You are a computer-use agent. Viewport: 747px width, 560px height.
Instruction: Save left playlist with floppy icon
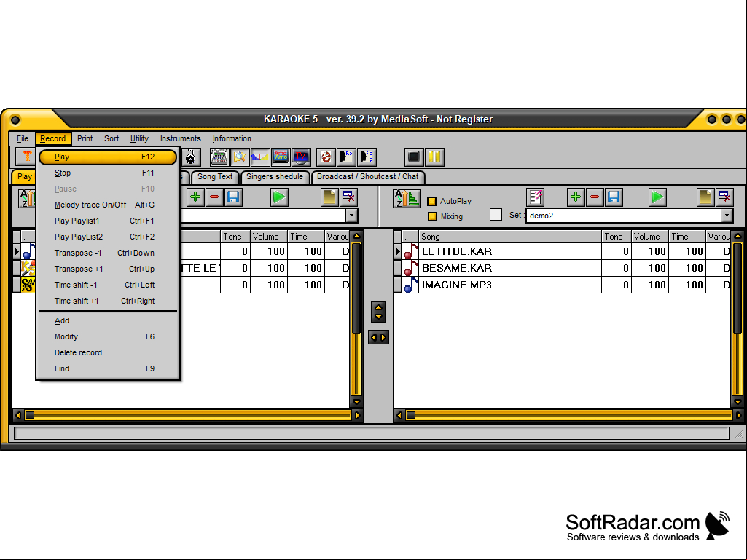(x=233, y=197)
